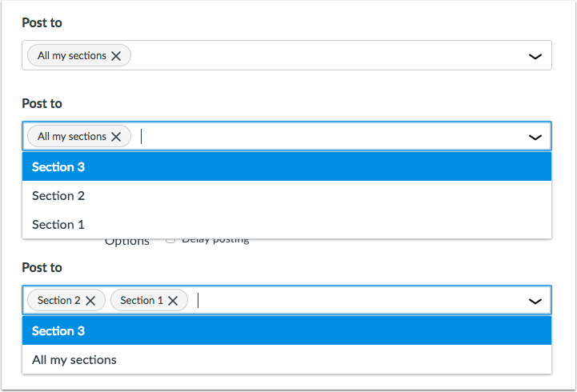This screenshot has width=577, height=392.
Task: Remove the Section 2 tag
Action: pyautogui.click(x=90, y=301)
